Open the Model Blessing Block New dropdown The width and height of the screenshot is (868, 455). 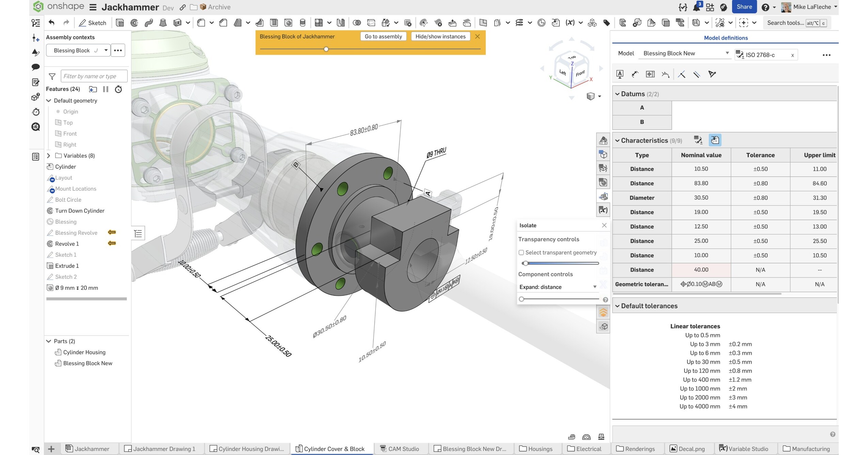tap(685, 53)
